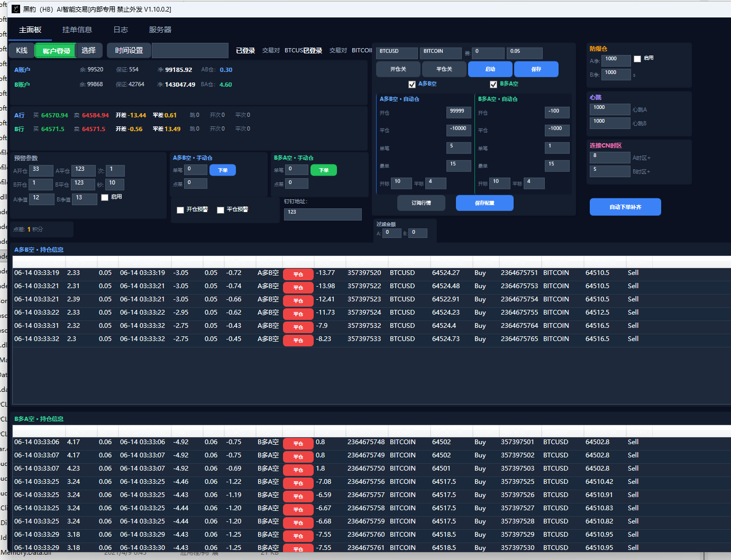Click 平仓 button for order 2364675748

(x=298, y=444)
